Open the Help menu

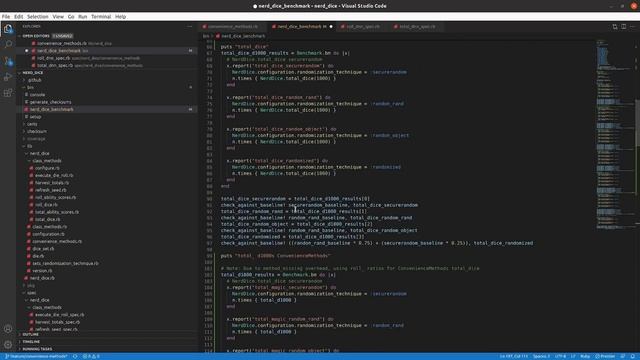[120, 17]
